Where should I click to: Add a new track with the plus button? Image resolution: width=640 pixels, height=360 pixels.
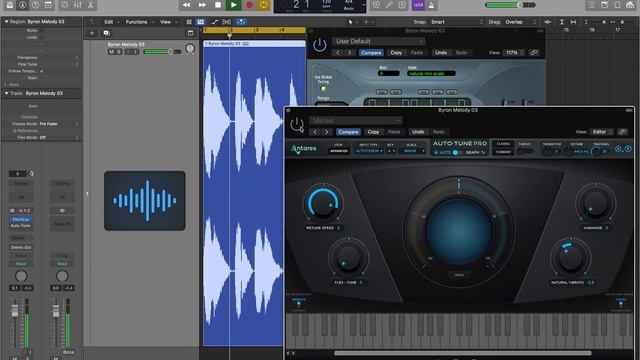coord(92,33)
